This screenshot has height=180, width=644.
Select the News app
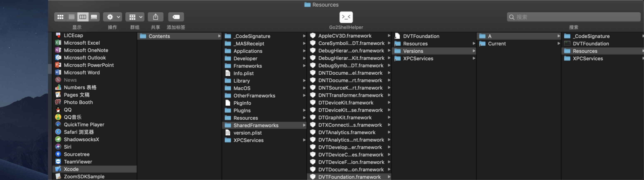(x=95, y=80)
